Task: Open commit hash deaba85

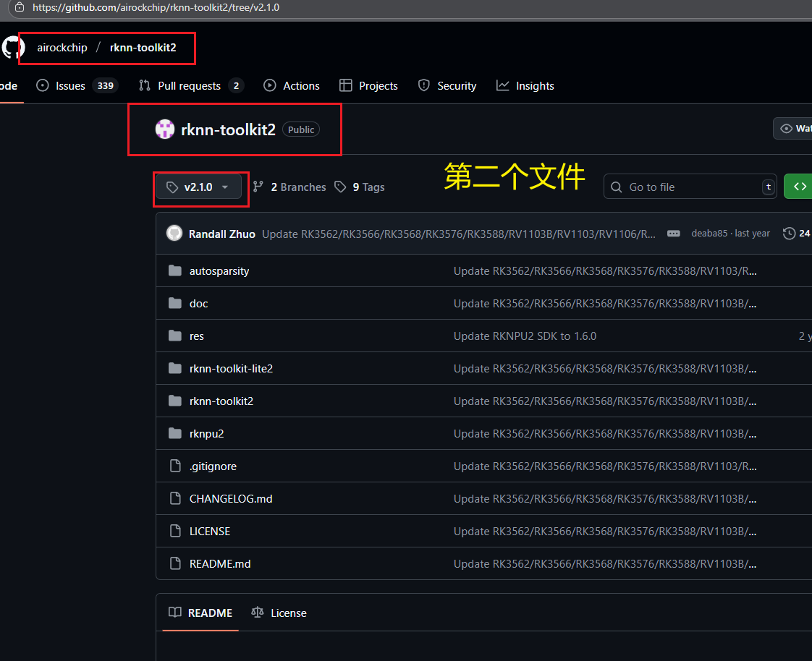Action: pyautogui.click(x=709, y=234)
